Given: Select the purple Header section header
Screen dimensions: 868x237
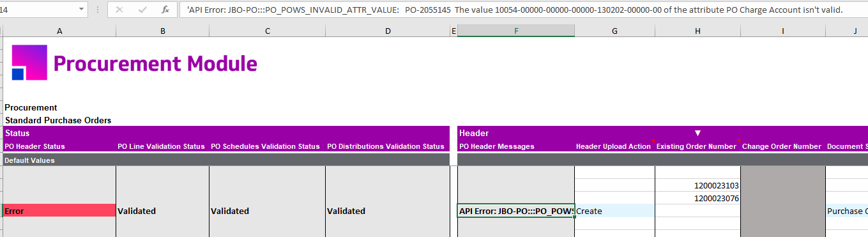Looking at the screenshot, I should tap(663, 134).
